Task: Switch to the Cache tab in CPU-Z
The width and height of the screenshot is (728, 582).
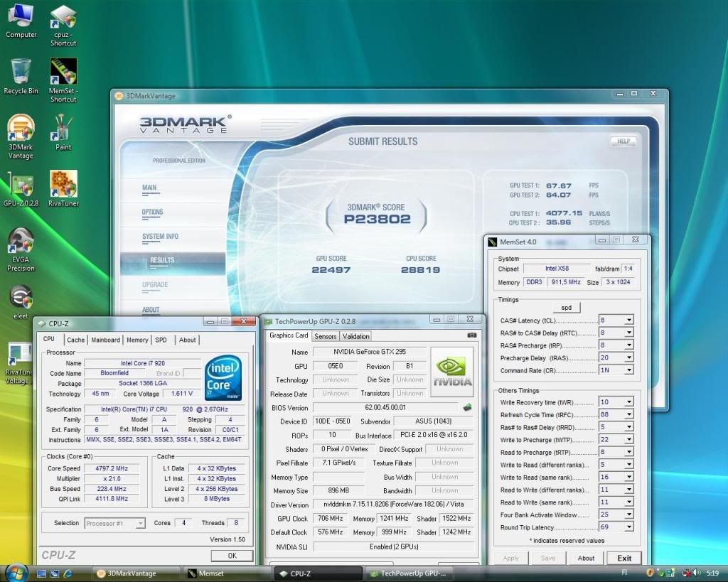Action: coord(75,340)
